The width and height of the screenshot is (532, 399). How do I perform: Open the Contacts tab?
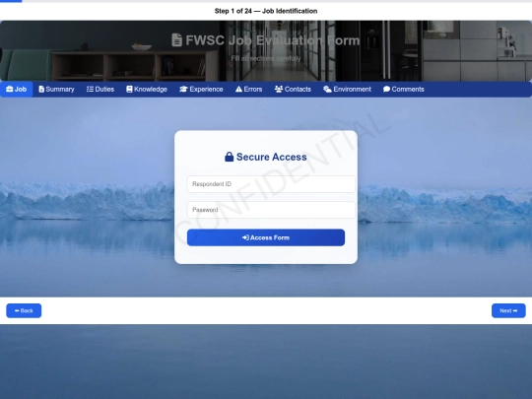(293, 90)
